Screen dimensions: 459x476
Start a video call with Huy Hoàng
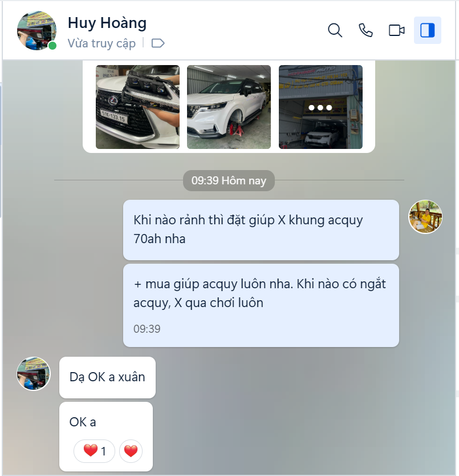pyautogui.click(x=396, y=30)
